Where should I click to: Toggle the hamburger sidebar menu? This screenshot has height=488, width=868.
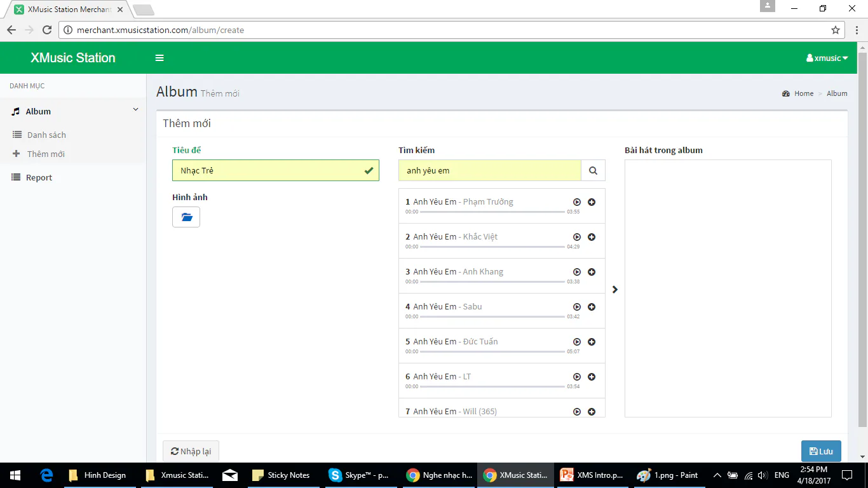(159, 58)
